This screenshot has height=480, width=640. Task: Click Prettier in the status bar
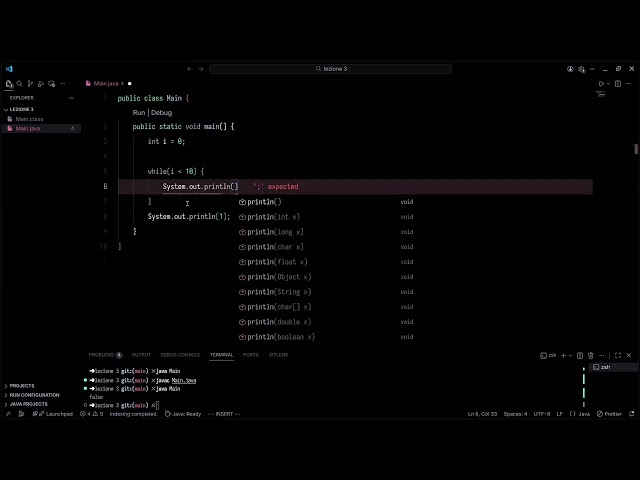tap(609, 414)
